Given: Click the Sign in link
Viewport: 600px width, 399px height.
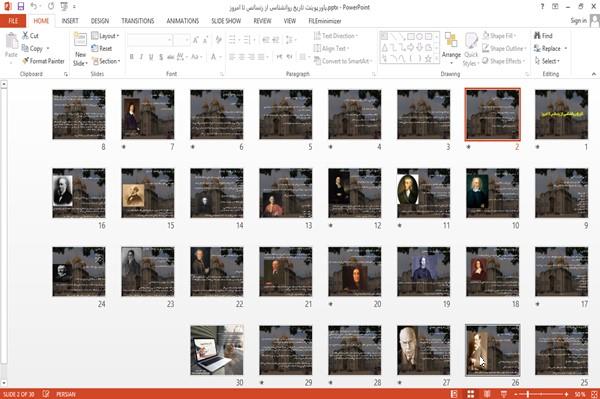Looking at the screenshot, I should coord(578,21).
